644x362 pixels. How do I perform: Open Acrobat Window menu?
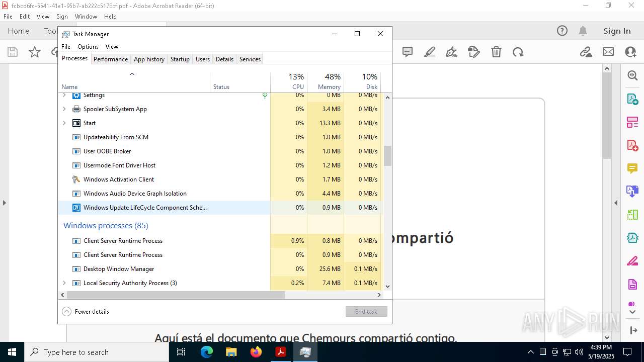point(86,17)
